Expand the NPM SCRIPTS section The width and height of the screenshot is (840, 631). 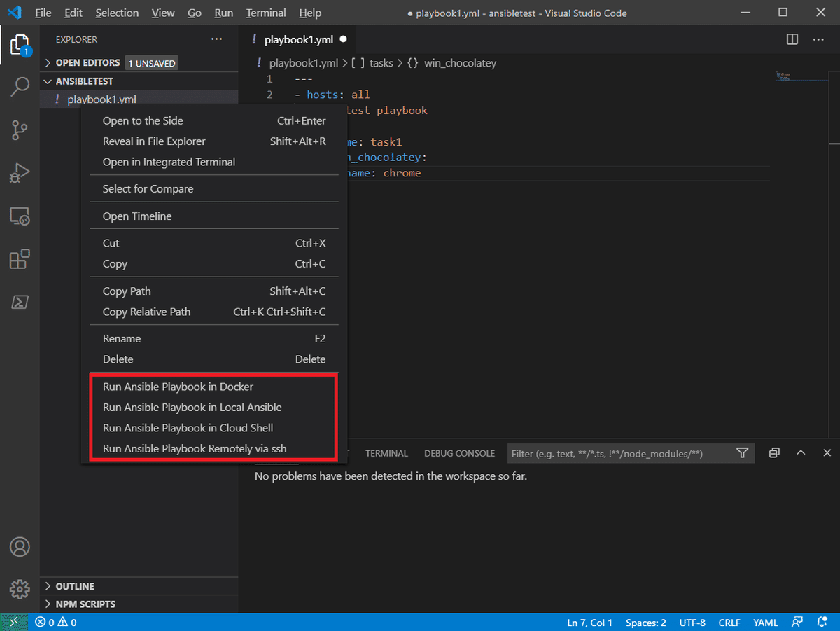point(139,604)
